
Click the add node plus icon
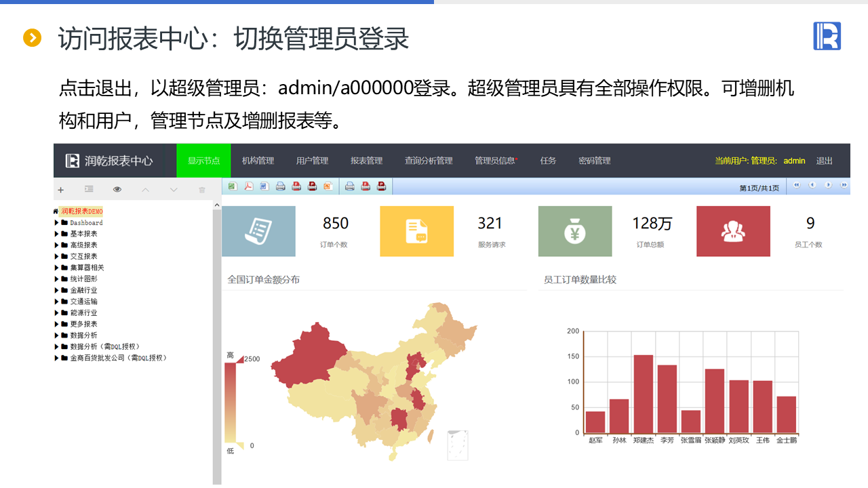(61, 190)
